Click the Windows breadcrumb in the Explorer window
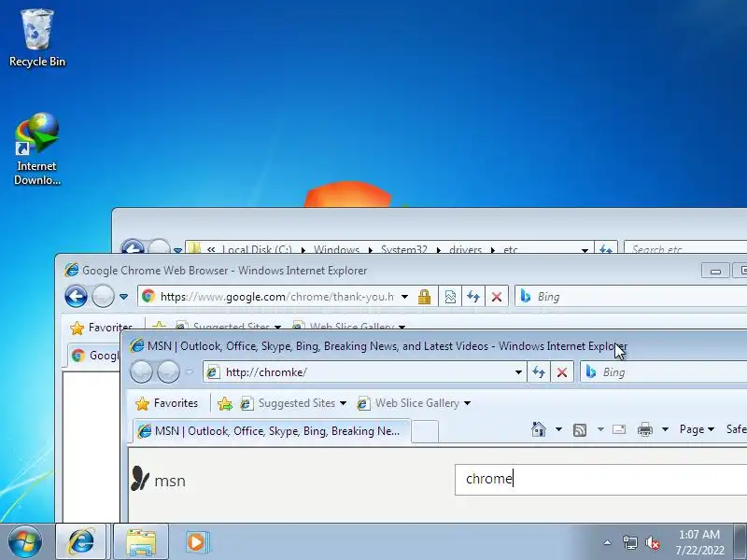Image resolution: width=747 pixels, height=560 pixels. (x=336, y=249)
